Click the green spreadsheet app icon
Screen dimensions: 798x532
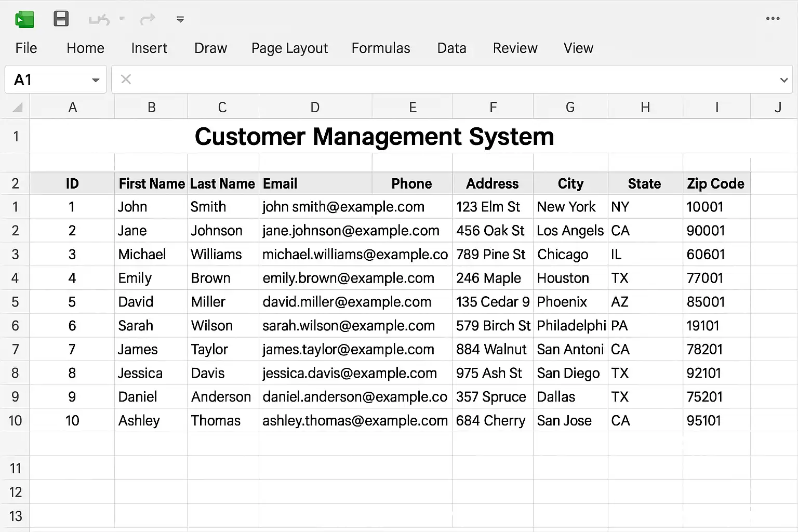24,19
